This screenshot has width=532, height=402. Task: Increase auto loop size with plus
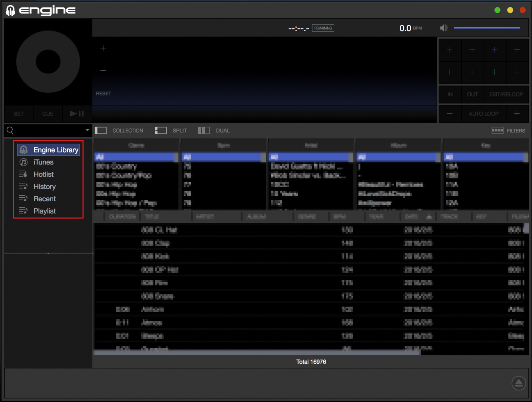click(x=517, y=114)
